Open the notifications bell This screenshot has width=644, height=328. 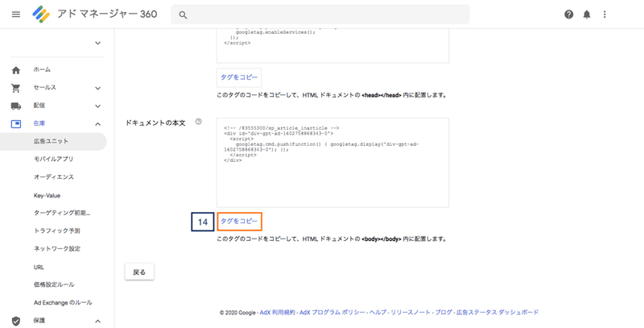pyautogui.click(x=587, y=15)
